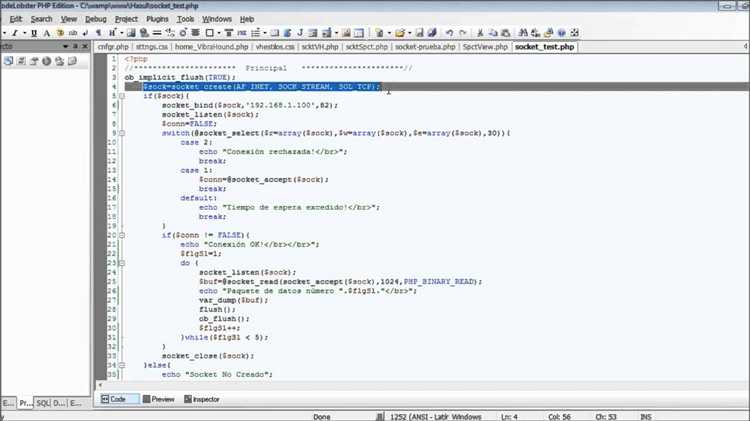Redo the last undone action
Image resolution: width=750 pixels, height=421 pixels.
[x=463, y=33]
